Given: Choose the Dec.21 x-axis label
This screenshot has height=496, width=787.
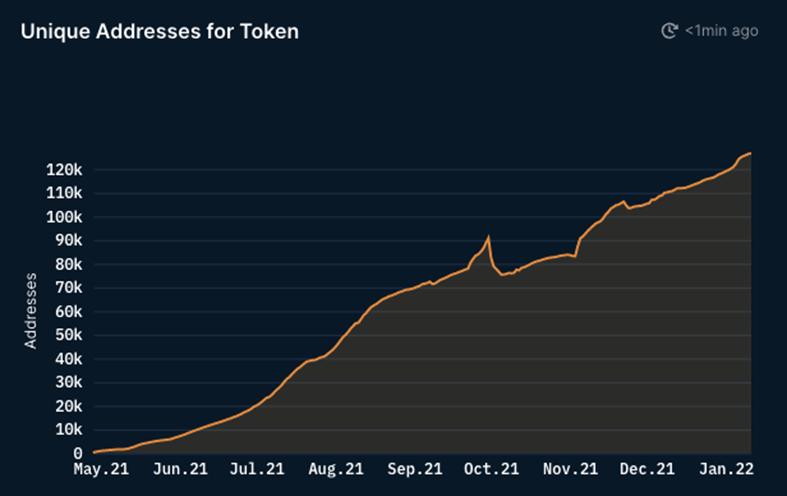Looking at the screenshot, I should coord(647,468).
